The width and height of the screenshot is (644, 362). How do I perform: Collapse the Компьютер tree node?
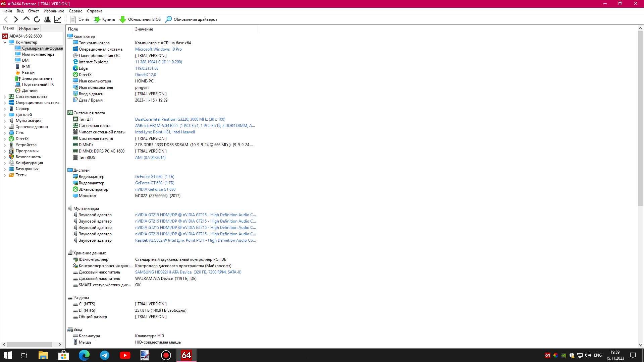pos(5,42)
